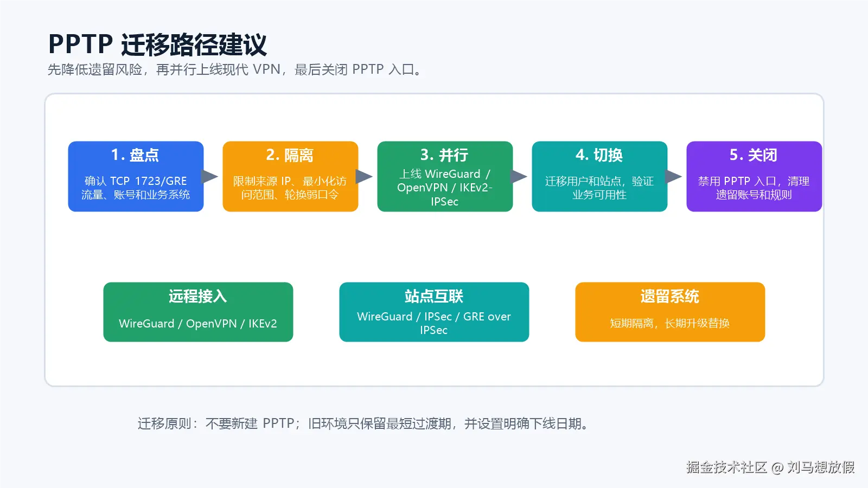Click the '远程接入' card heading

click(x=198, y=296)
